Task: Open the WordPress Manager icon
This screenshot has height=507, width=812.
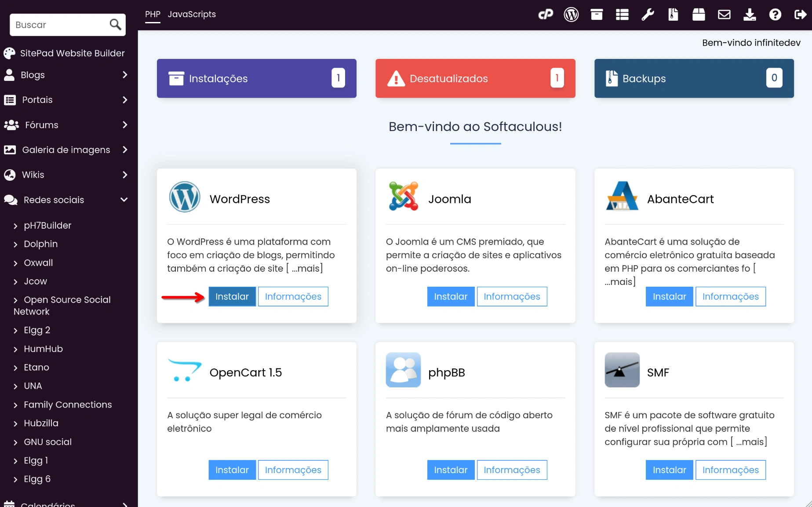Action: click(571, 14)
